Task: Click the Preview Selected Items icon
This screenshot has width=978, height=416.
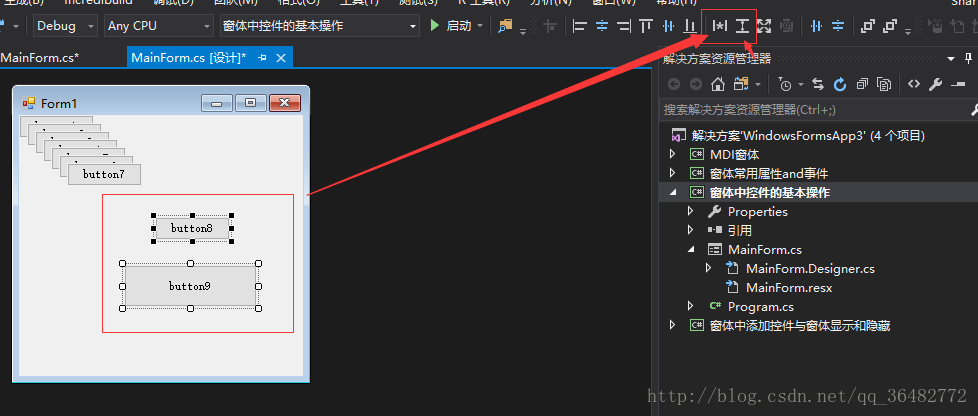Action: pyautogui.click(x=957, y=84)
